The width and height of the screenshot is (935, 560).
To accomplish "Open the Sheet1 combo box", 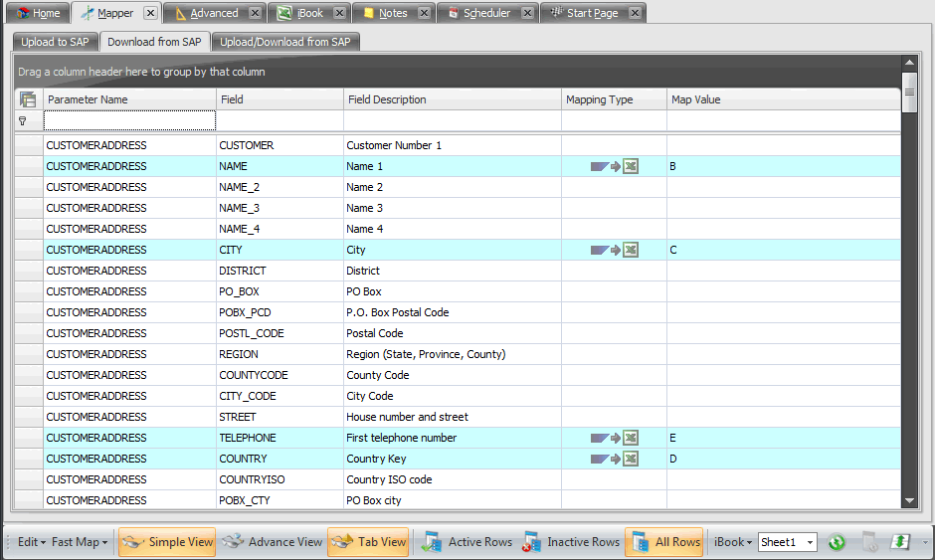I will [787, 542].
